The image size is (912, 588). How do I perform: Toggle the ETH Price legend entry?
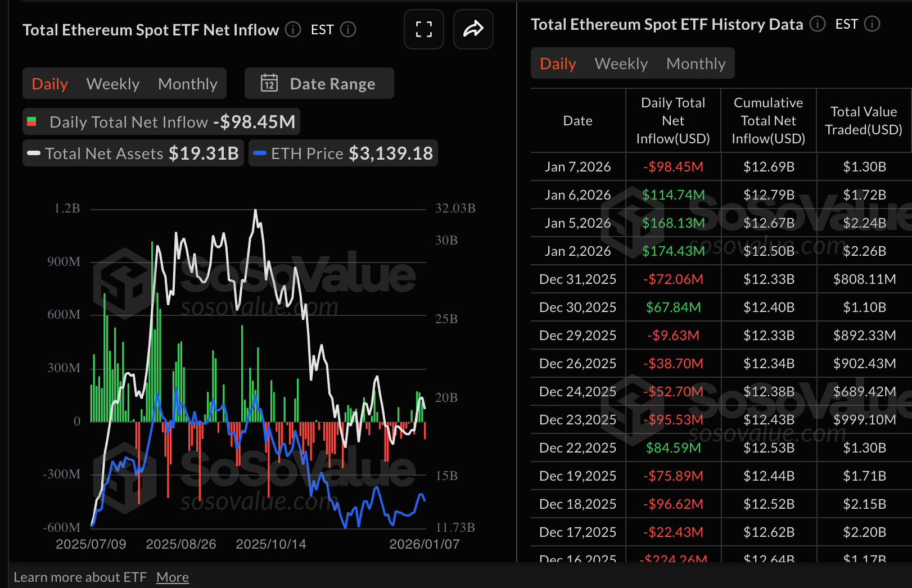pyautogui.click(x=307, y=153)
